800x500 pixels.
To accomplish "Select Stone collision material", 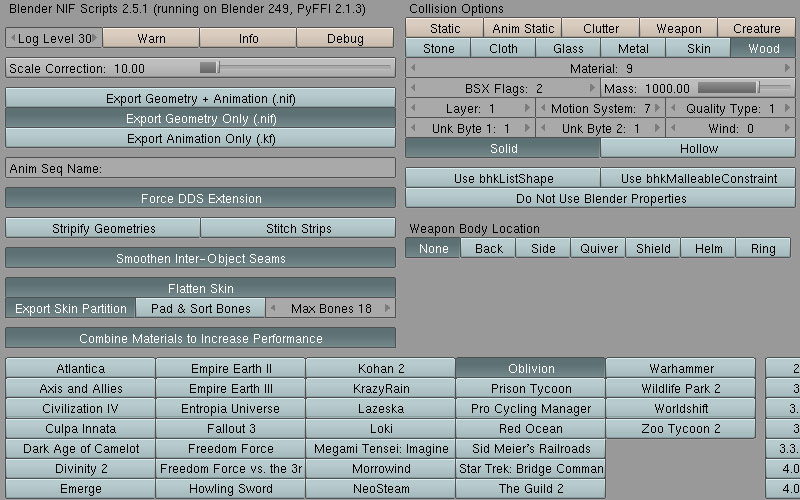I will tap(438, 48).
